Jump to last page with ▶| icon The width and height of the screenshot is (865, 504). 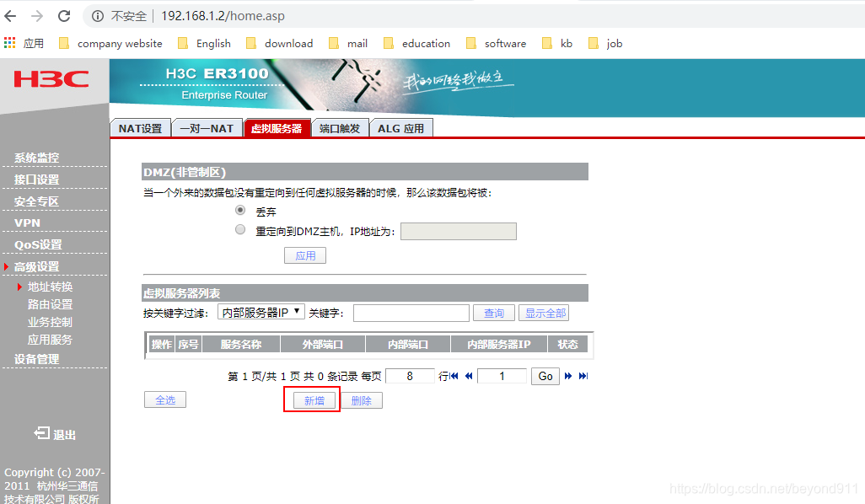583,375
